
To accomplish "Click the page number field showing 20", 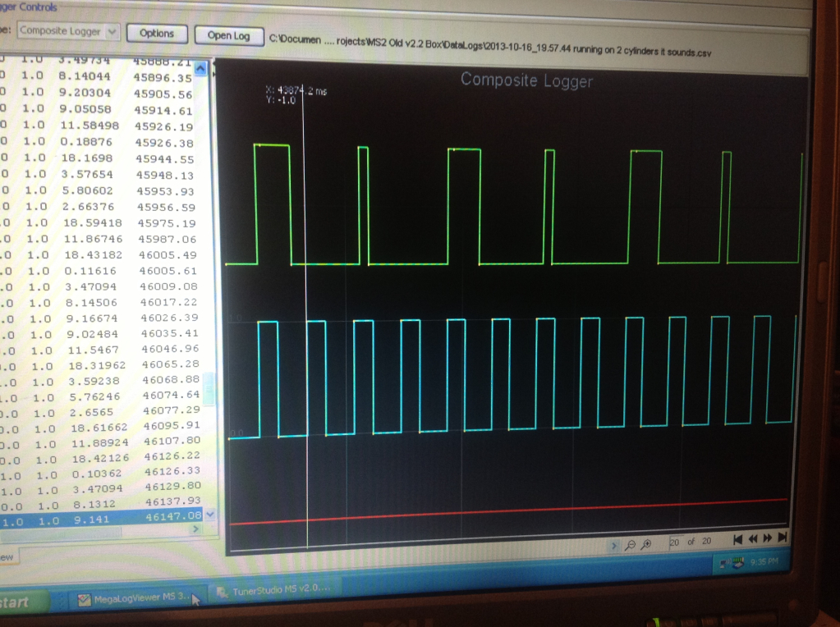I will coord(674,542).
